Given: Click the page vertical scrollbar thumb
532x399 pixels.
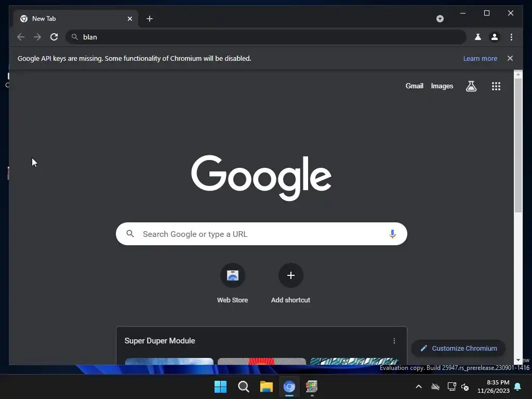Looking at the screenshot, I should pyautogui.click(x=518, y=146).
